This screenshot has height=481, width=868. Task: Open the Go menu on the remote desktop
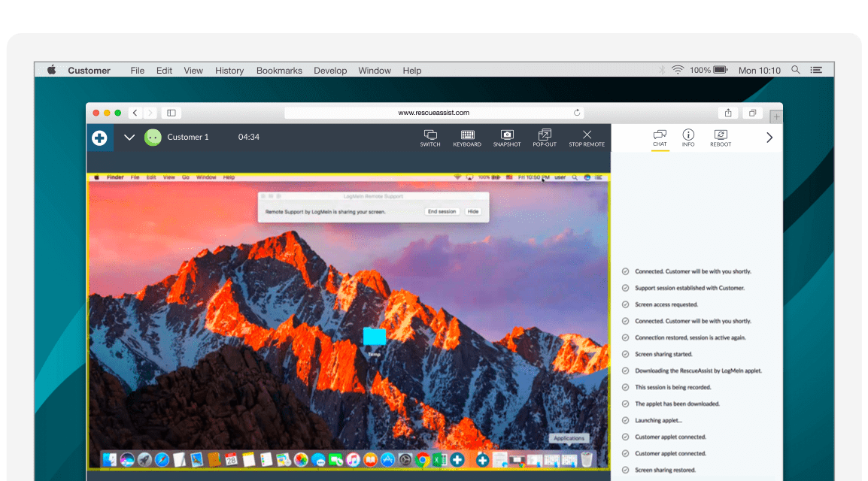[x=186, y=177]
